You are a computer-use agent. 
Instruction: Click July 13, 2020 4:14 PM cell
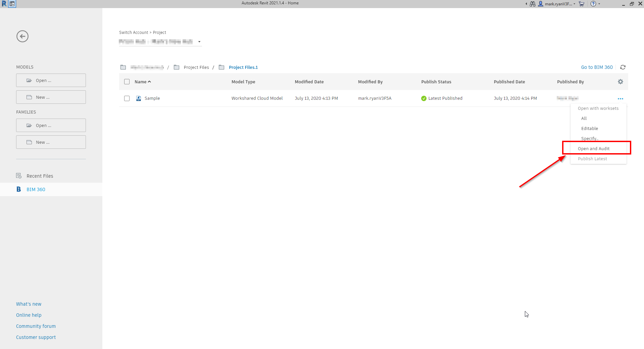[x=515, y=98]
